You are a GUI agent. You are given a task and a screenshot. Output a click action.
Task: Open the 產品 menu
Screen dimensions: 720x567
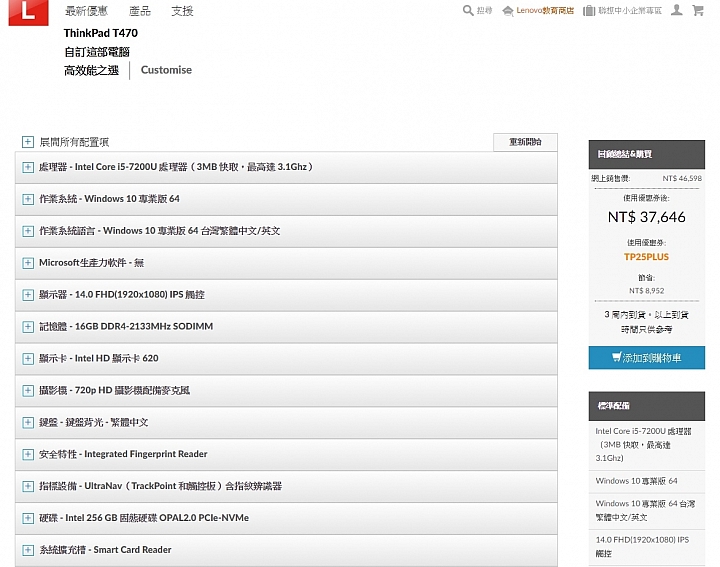140,11
